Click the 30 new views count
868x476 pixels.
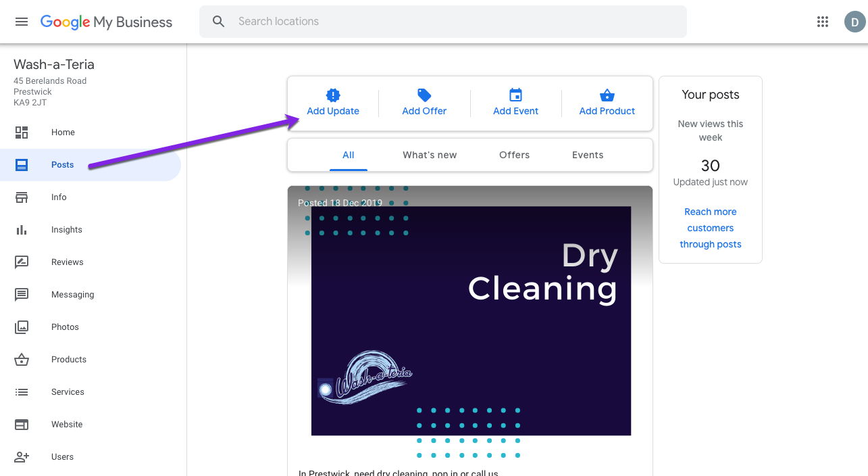coord(711,166)
